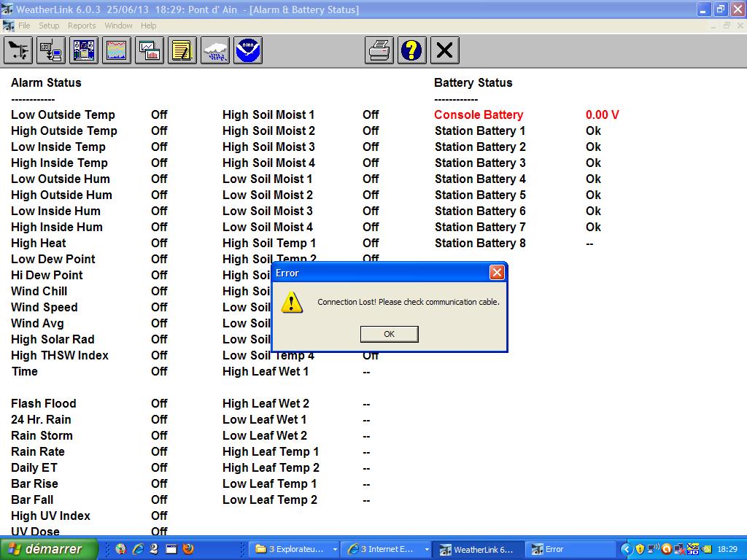Open the démarrer start menu
Viewport: 747px width, 560px height.
click(x=49, y=549)
